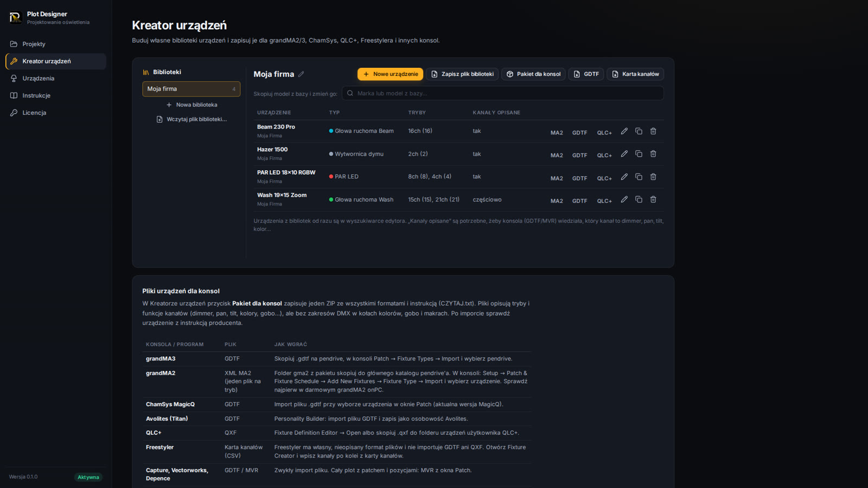This screenshot has height=488, width=868.
Task: Export Wash 19×15 Zoom as QLC+
Action: point(604,201)
